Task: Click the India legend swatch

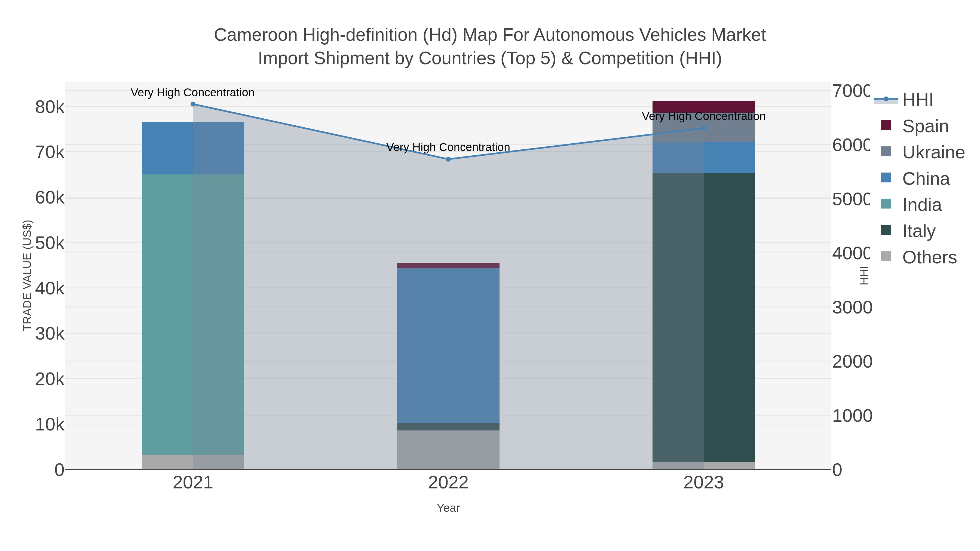Action: [x=886, y=204]
